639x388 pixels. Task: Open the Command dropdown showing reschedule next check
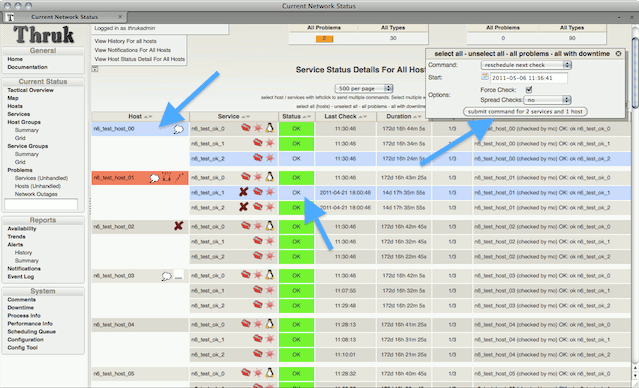pyautogui.click(x=526, y=65)
